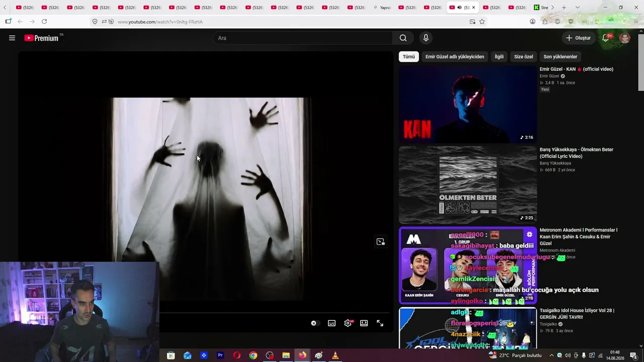Close the active YouTube tab
The height and width of the screenshot is (362, 644).
click(473, 8)
